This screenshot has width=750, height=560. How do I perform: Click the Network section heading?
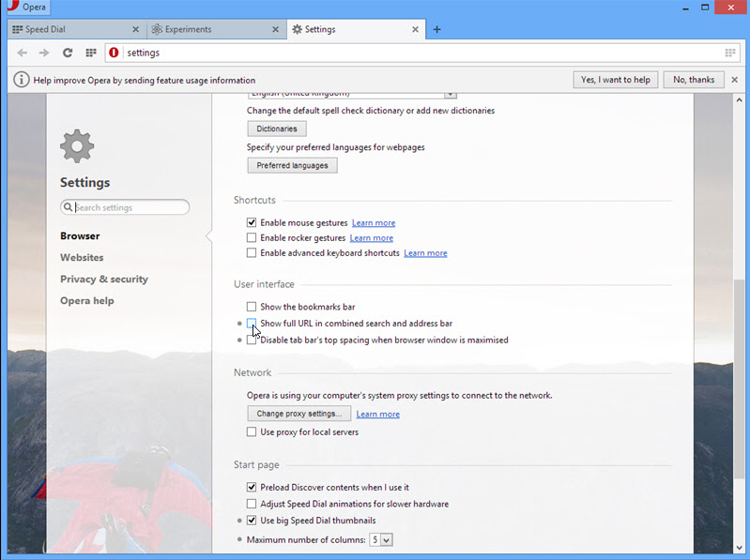coord(253,372)
